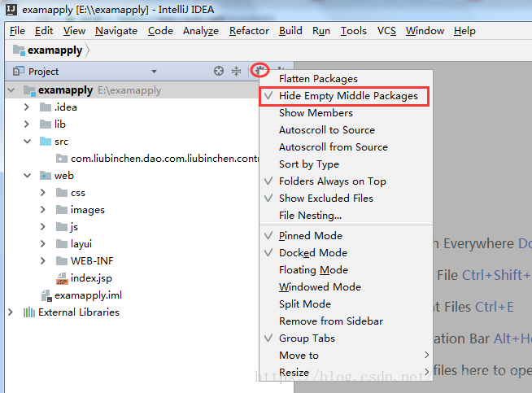Click the layui folder icon
532x393 pixels.
61,243
